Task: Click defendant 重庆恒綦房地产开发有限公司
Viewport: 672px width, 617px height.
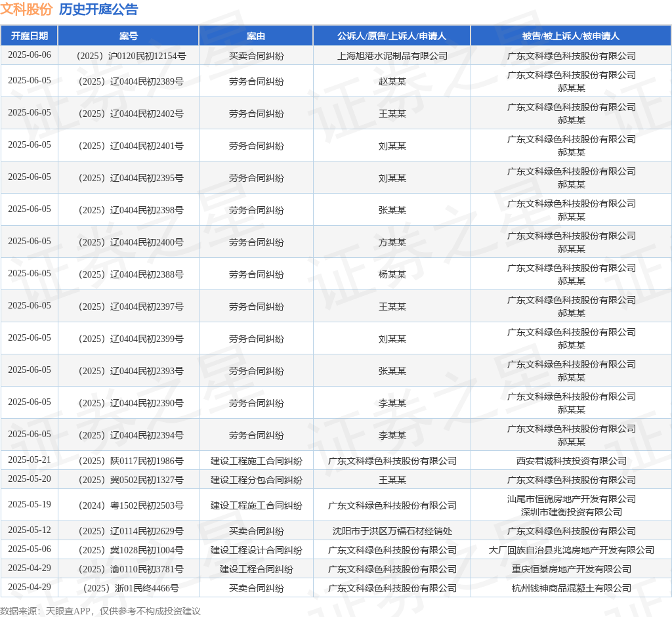Action: click(x=572, y=569)
